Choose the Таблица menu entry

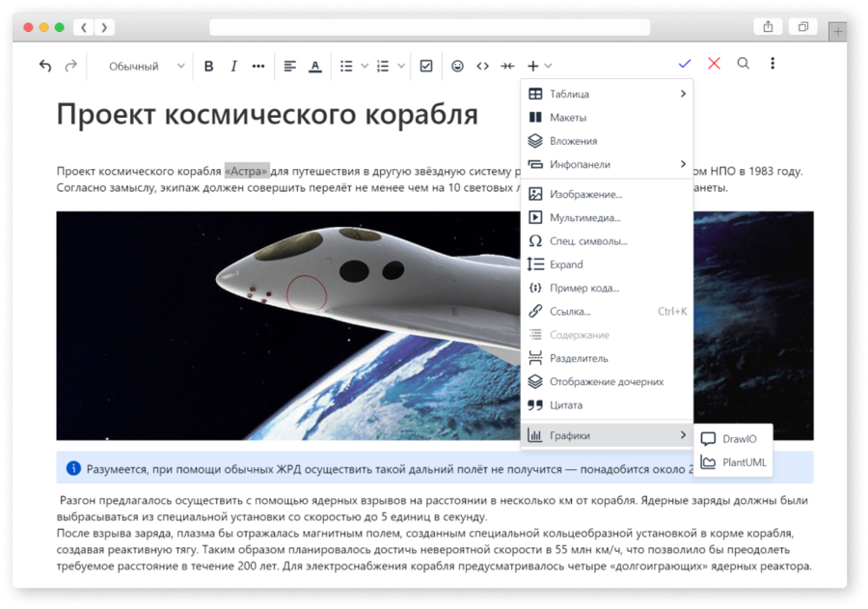(x=608, y=94)
